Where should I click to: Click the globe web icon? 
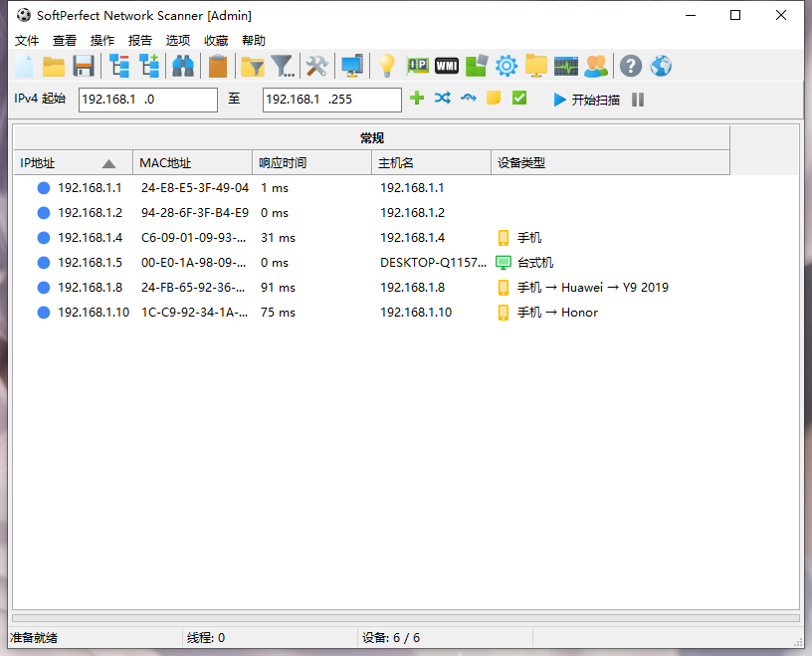(661, 66)
